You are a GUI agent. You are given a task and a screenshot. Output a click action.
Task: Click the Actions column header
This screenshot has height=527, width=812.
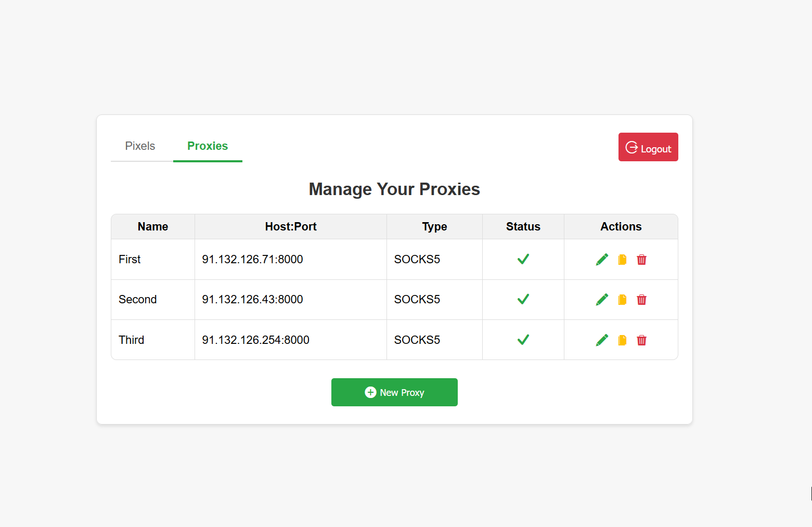click(621, 227)
